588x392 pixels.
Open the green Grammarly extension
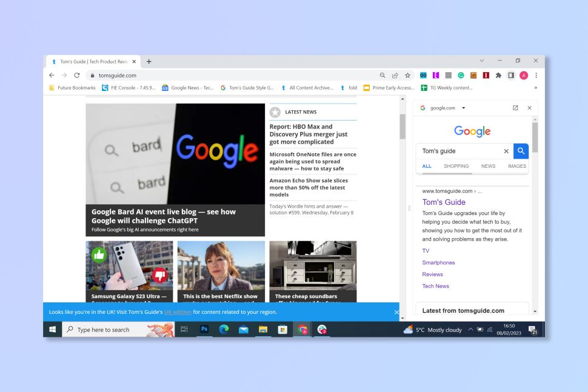click(x=461, y=75)
